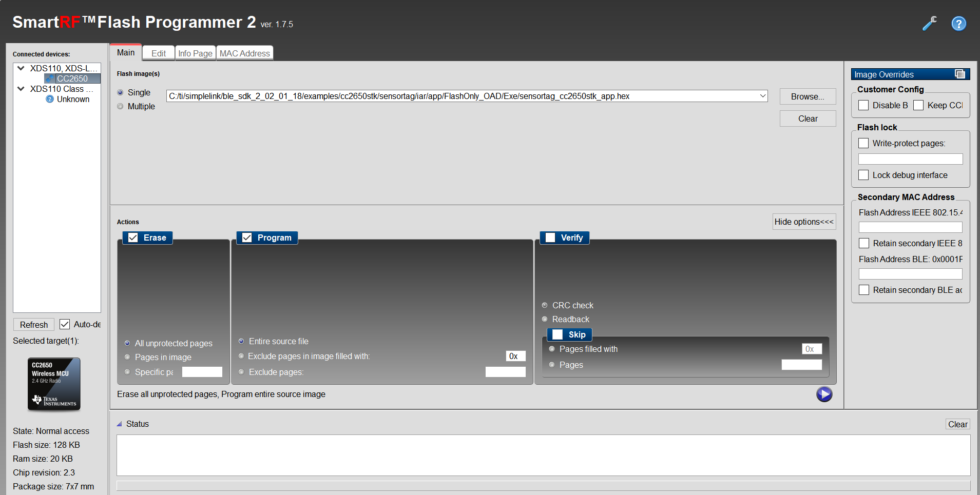Click the Flash Address BLE input field
980x495 pixels.
click(911, 274)
